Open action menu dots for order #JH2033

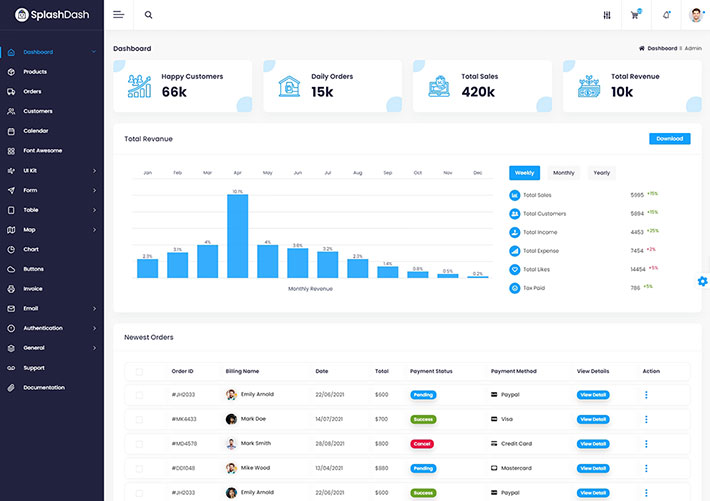pos(646,395)
